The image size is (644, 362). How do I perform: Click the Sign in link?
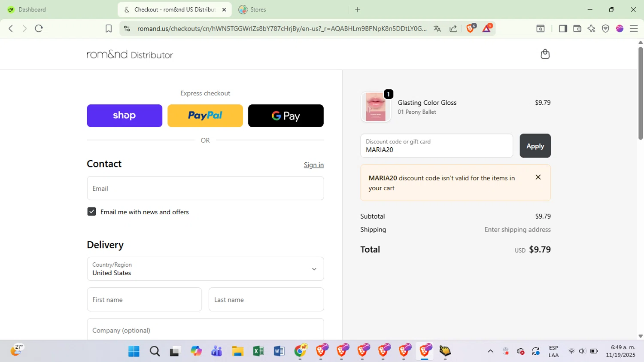coord(314,165)
